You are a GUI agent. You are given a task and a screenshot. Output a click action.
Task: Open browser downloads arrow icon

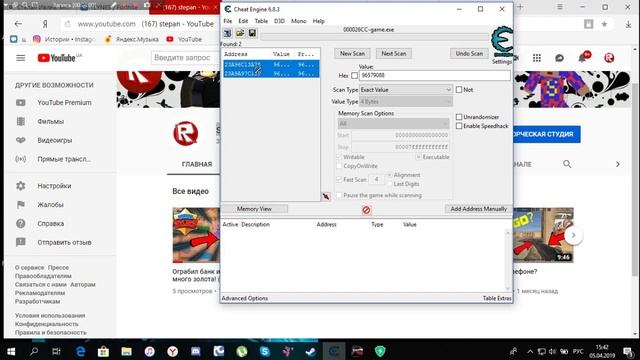[628, 24]
